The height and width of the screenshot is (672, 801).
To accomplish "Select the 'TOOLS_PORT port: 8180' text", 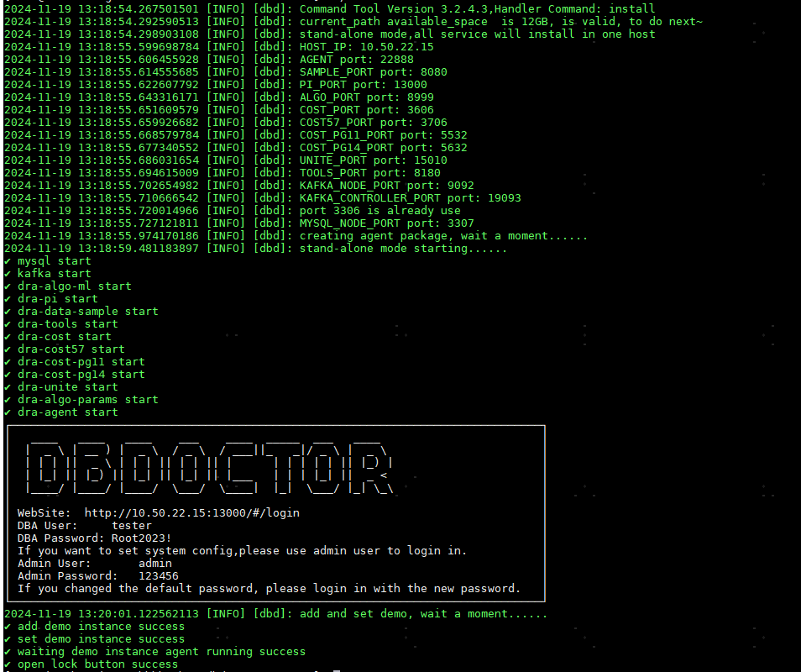I will point(369,173).
